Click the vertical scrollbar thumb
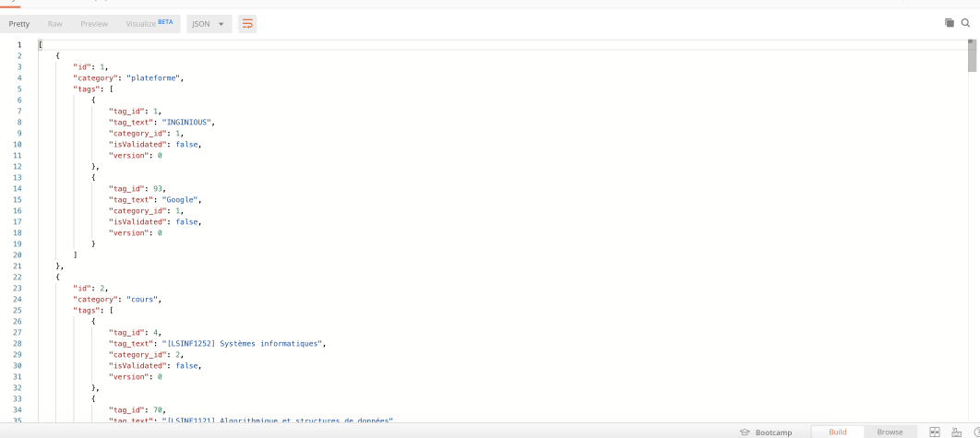 point(972,55)
